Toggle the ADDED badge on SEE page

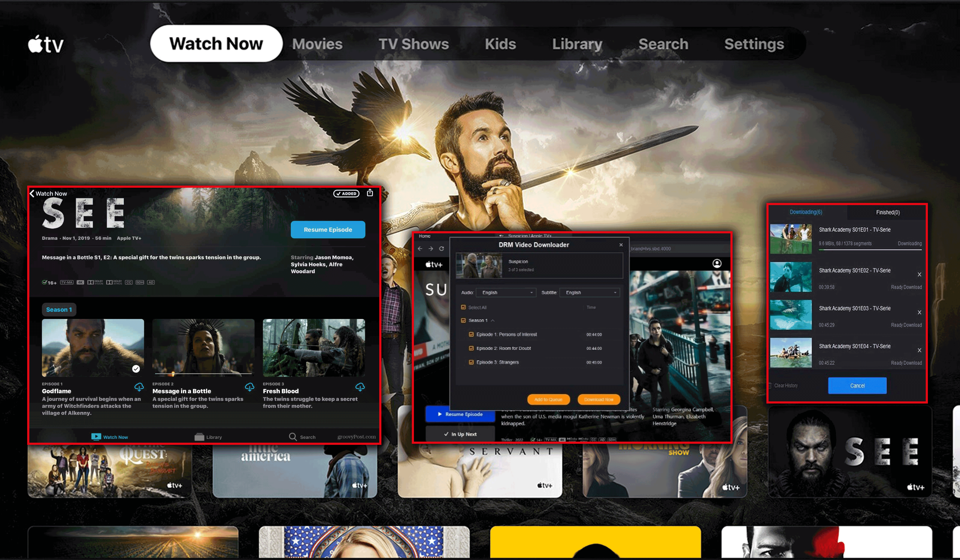coord(346,193)
